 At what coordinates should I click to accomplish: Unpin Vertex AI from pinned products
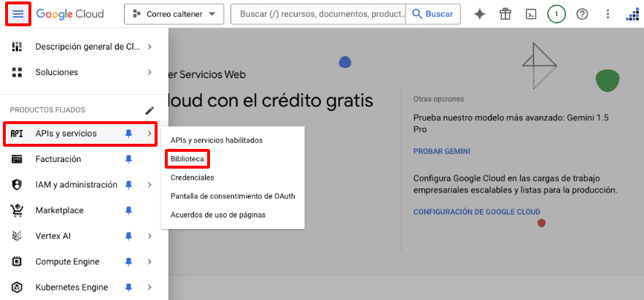pyautogui.click(x=128, y=236)
